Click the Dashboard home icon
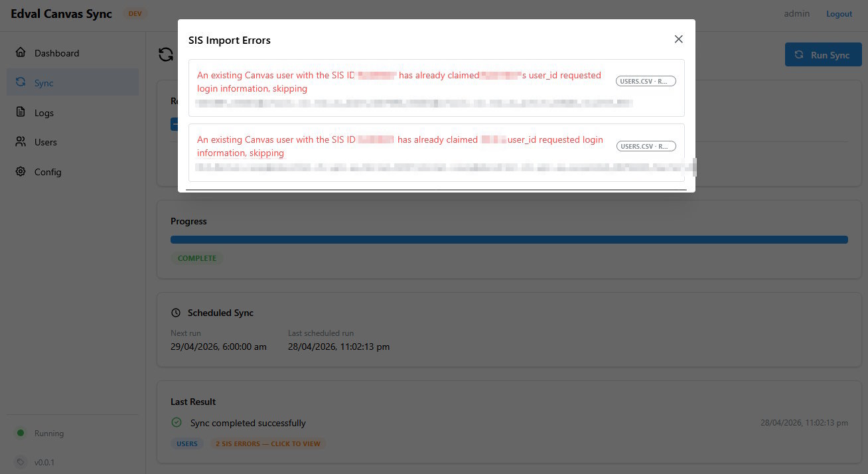868x474 pixels. 21,52
